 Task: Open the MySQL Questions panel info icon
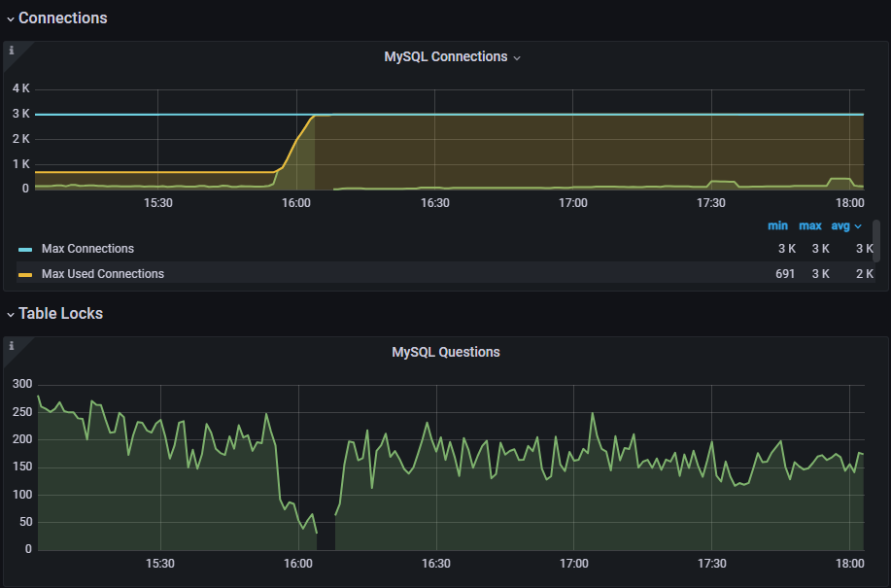pyautogui.click(x=12, y=346)
